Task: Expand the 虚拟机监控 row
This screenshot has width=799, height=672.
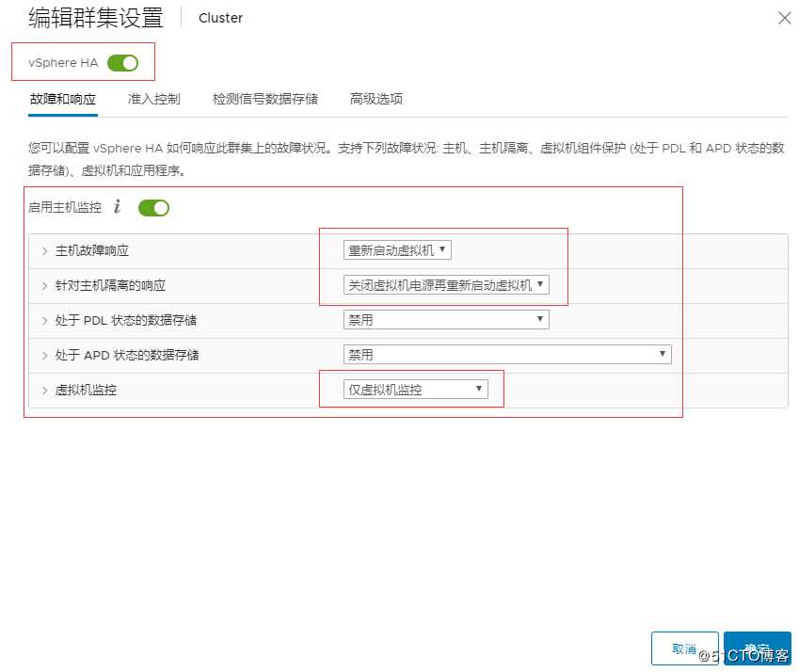Action: 45,391
